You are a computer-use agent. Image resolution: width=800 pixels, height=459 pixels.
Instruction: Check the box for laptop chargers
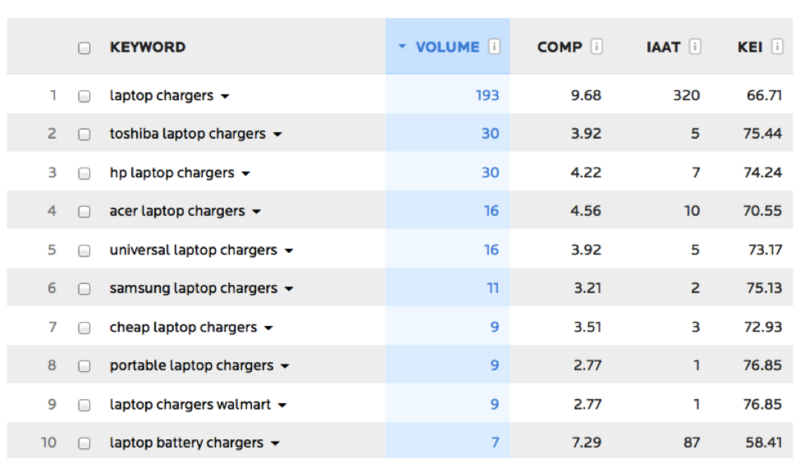84,96
